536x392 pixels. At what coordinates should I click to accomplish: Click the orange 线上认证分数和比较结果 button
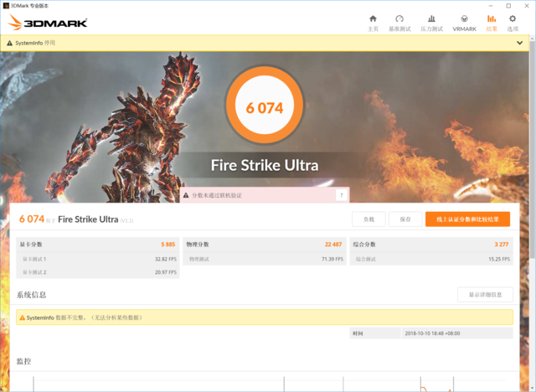click(467, 219)
